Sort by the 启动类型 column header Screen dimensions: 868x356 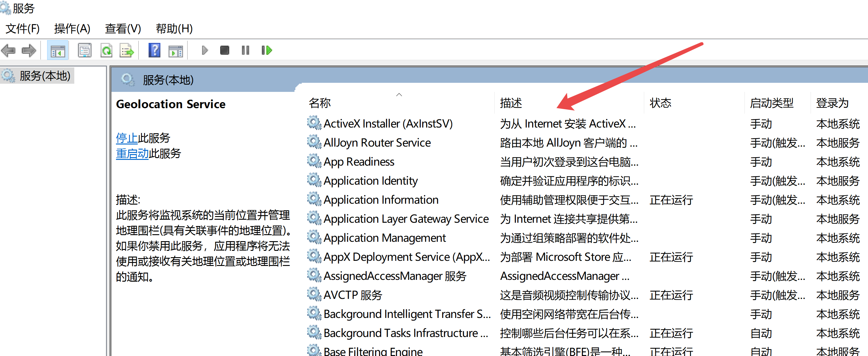coord(771,103)
